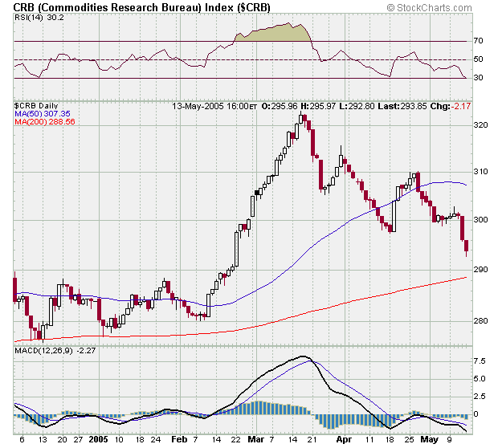Click the RSI axis label "30"
498x448 pixels.
pos(478,77)
